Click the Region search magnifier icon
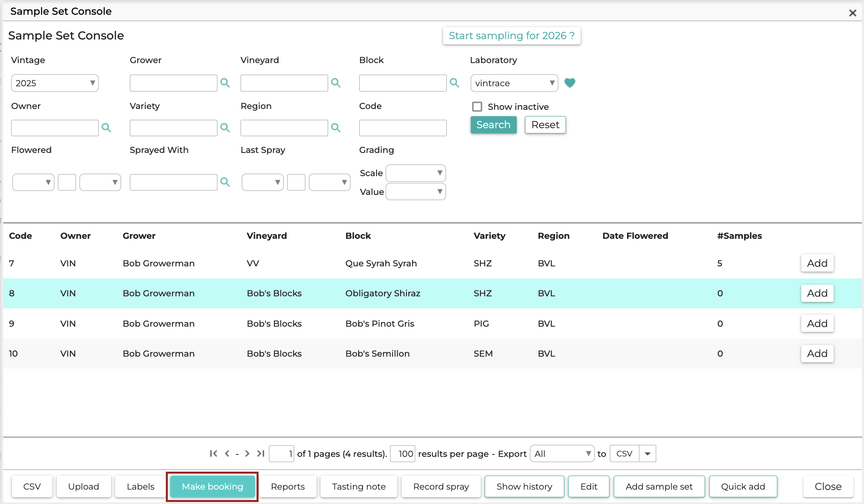This screenshot has width=864, height=504. coord(336,128)
